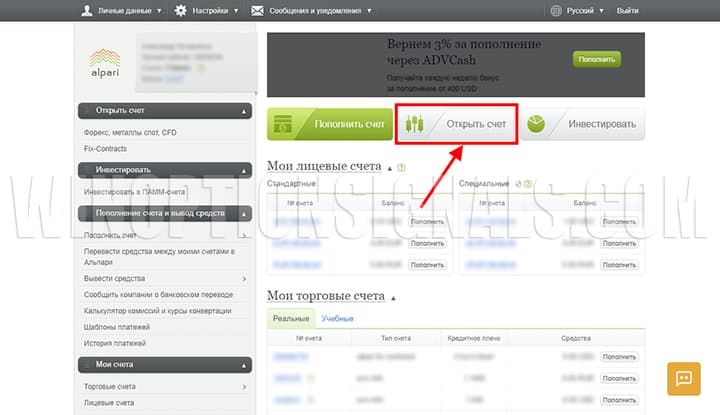This screenshot has width=720, height=415.
Task: Click the green wallet icon on Пополнить счет
Action: (x=285, y=124)
